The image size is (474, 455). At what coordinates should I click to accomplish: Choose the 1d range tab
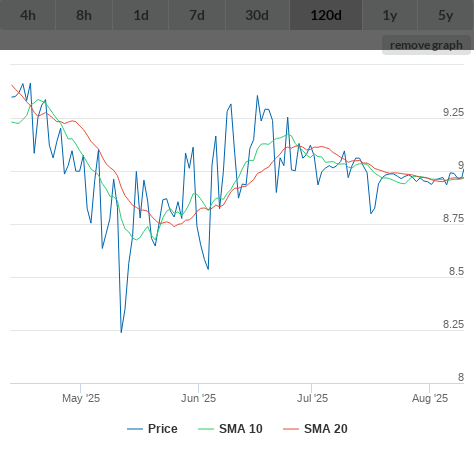coord(141,15)
